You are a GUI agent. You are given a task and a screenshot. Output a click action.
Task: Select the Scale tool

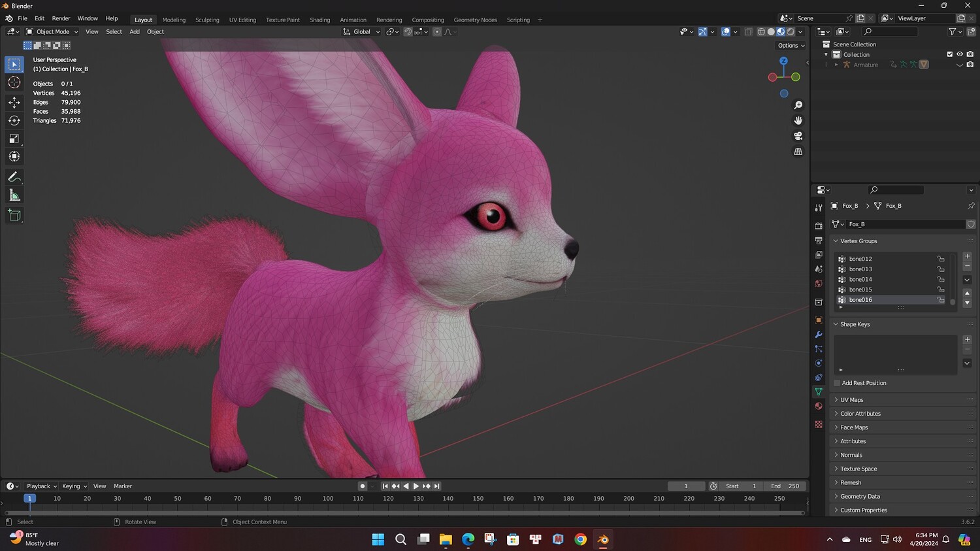pos(14,139)
